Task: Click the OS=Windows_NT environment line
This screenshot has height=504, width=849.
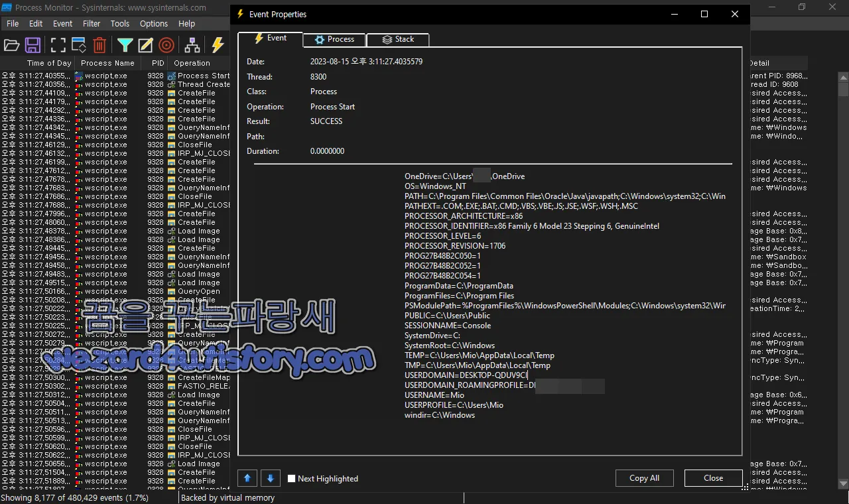Action: [435, 186]
